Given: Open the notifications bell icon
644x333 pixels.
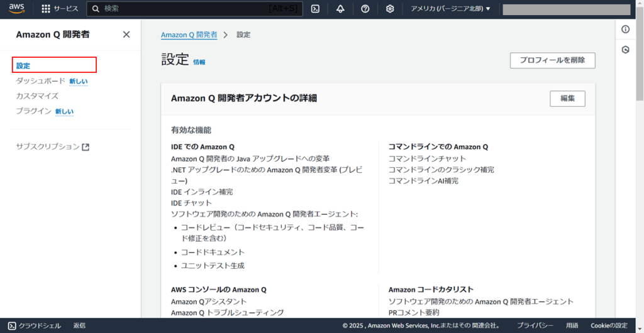Looking at the screenshot, I should (340, 9).
